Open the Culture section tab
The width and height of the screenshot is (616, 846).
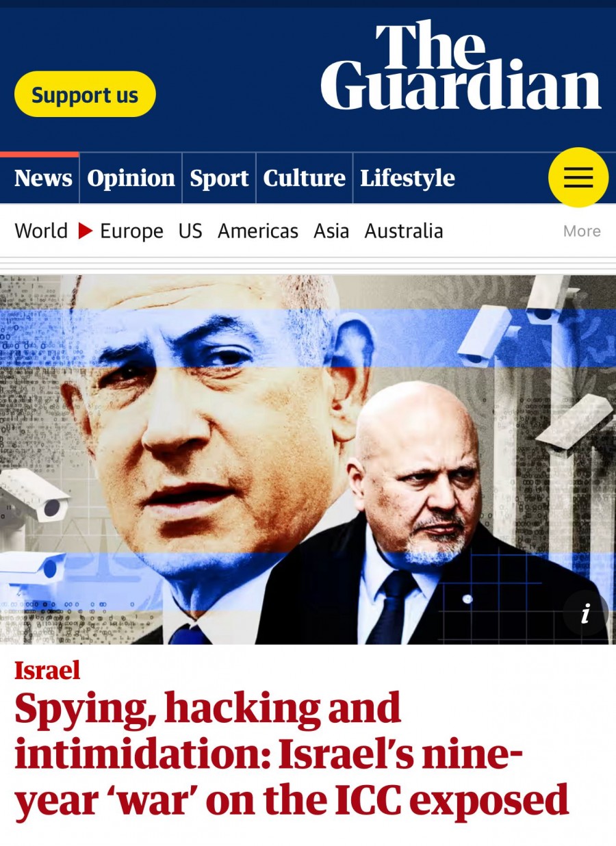pos(304,178)
